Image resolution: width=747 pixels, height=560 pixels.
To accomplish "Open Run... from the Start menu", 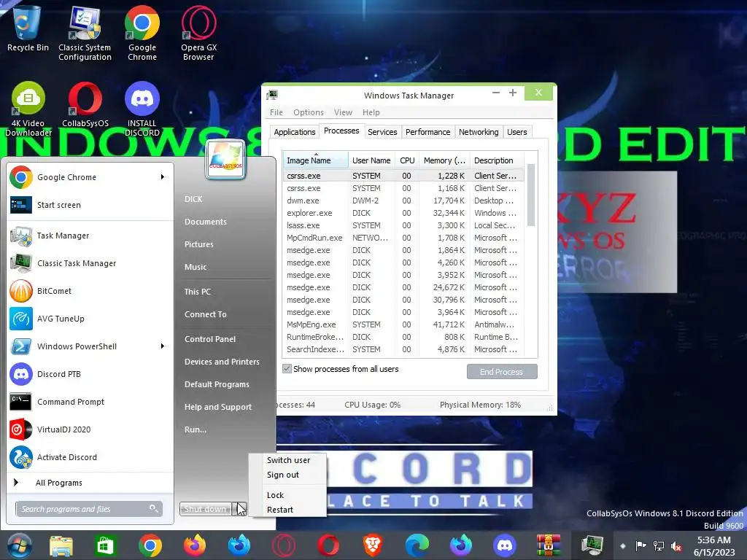I will point(196,429).
